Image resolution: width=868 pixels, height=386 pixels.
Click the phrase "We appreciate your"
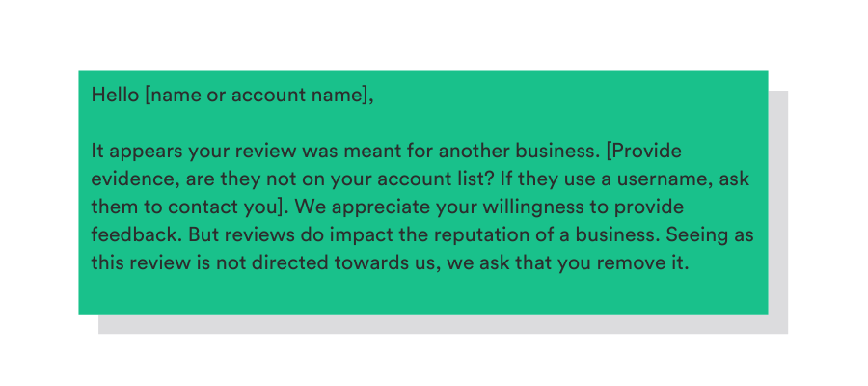pos(366,207)
